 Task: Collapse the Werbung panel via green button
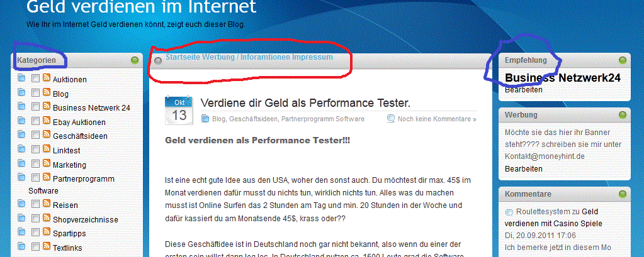(623, 114)
